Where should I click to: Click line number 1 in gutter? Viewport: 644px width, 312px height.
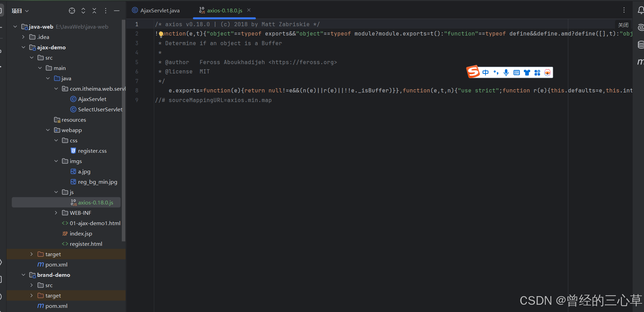pos(137,24)
